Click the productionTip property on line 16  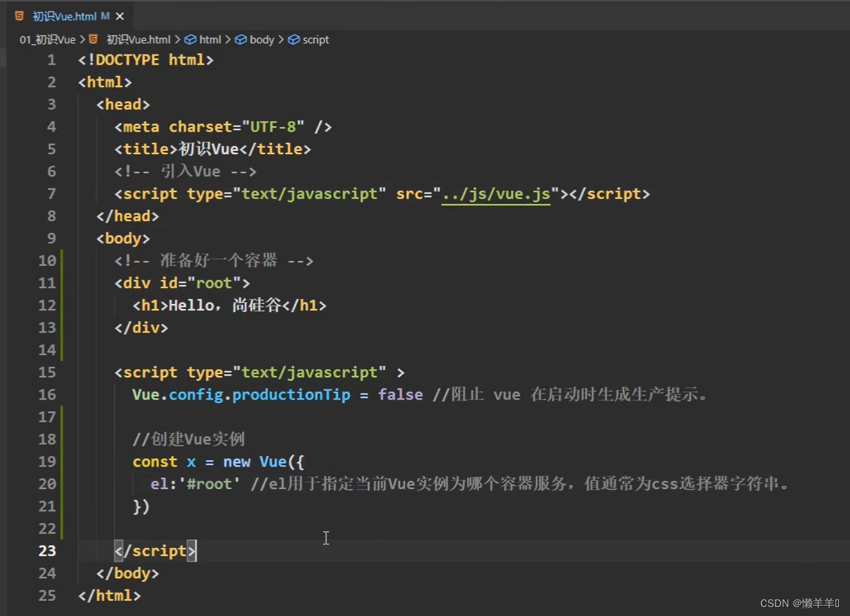[291, 395]
